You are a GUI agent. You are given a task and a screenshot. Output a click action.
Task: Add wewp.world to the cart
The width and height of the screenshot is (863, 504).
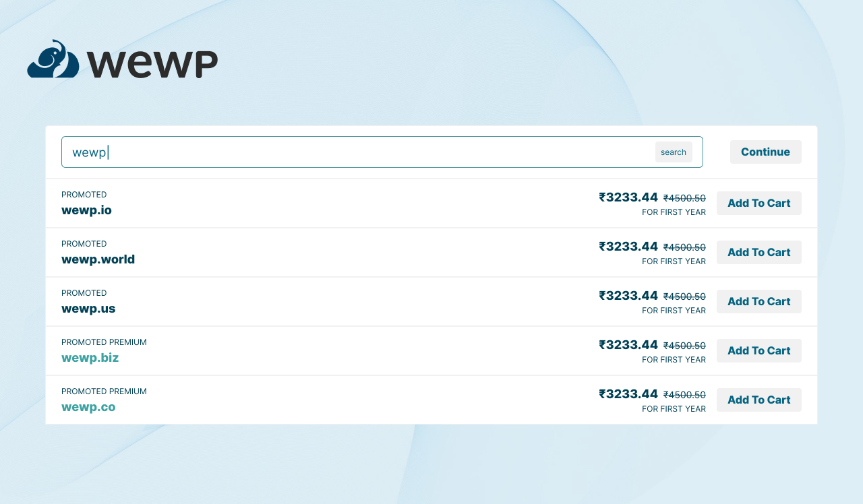758,252
